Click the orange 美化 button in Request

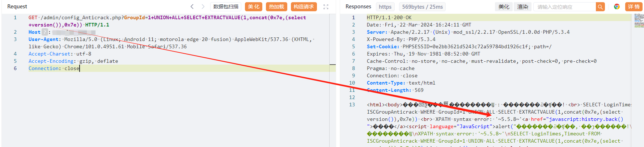pos(254,7)
